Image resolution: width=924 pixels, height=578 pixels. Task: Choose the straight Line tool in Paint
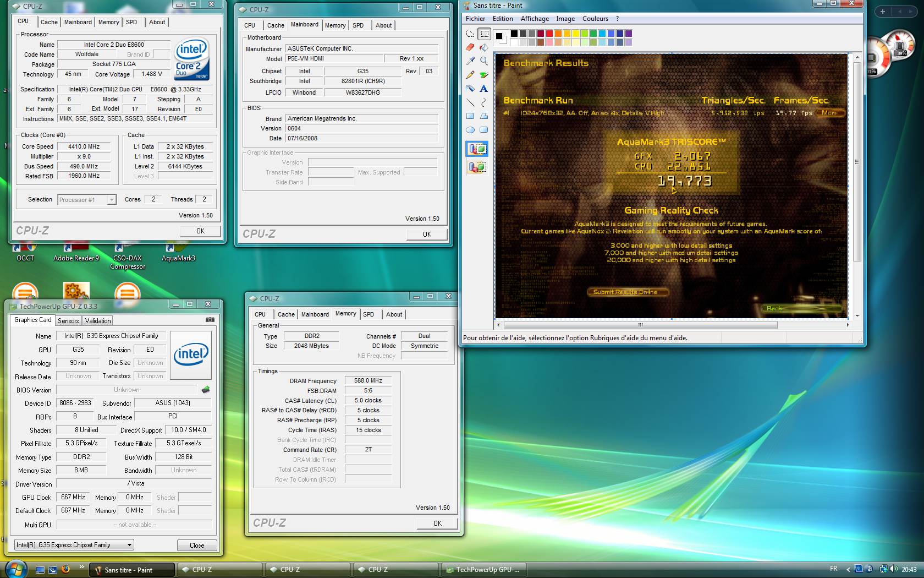[470, 102]
